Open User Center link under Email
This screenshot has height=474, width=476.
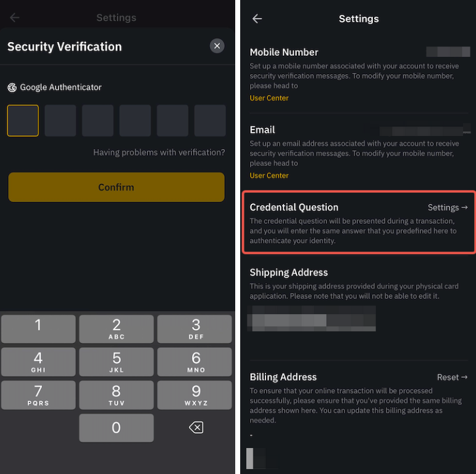[x=269, y=176]
